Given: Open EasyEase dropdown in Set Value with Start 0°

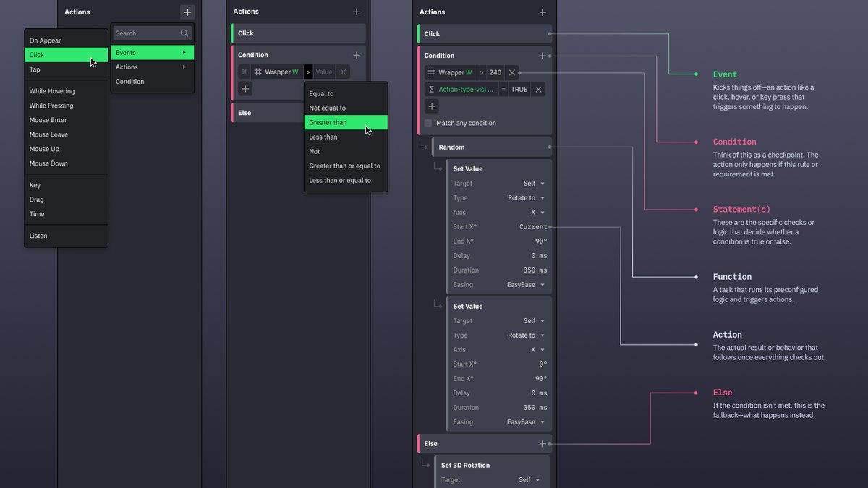Looking at the screenshot, I should click(x=526, y=422).
